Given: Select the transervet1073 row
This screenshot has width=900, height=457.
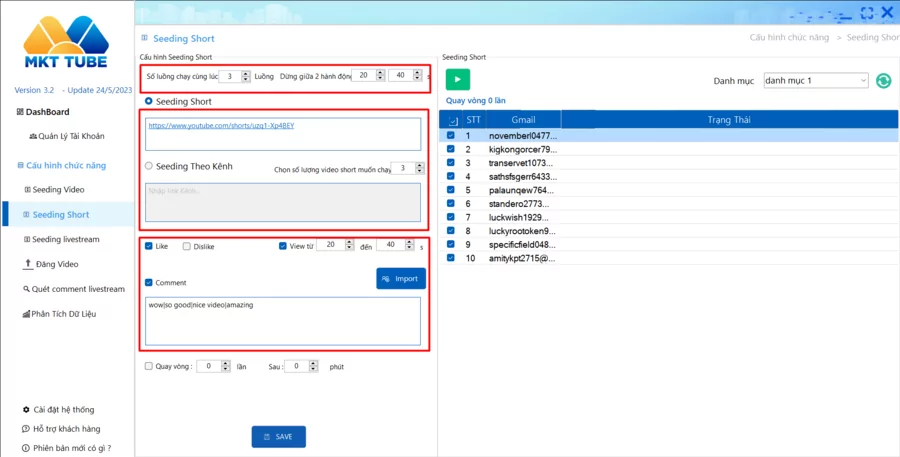Looking at the screenshot, I should coord(669,163).
